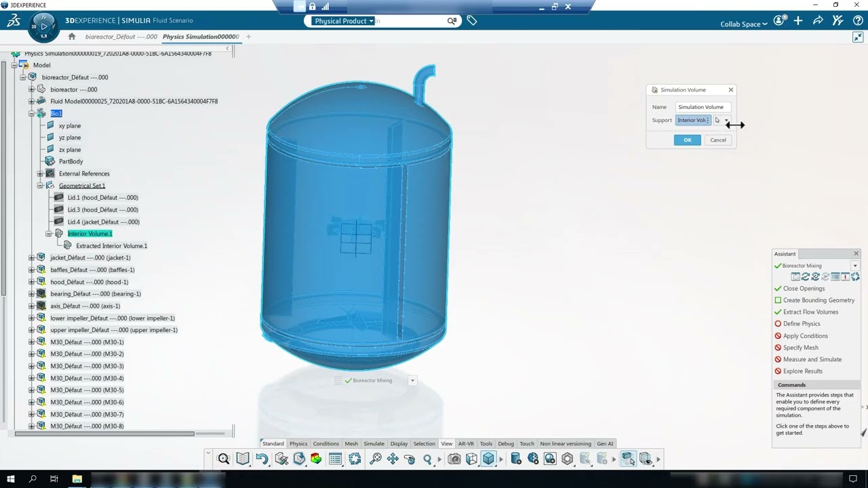This screenshot has width=868, height=488.
Task: Click the Apply Conditions step
Action: click(806, 335)
